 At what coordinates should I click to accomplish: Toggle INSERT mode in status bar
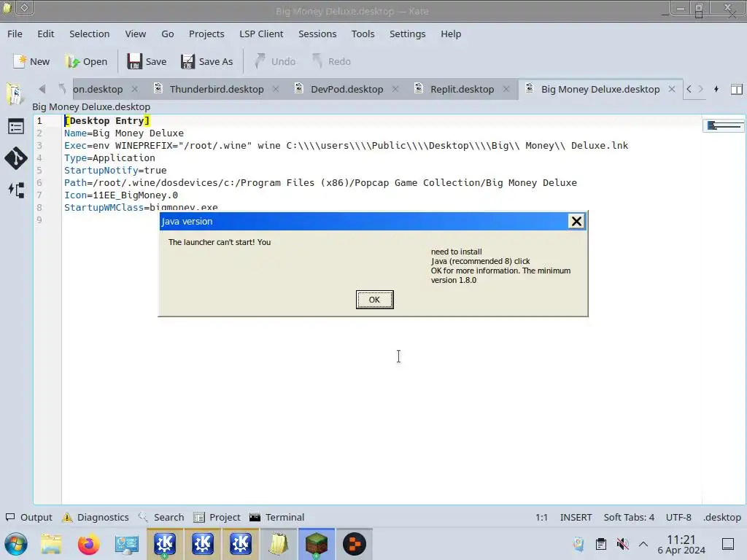pos(576,517)
